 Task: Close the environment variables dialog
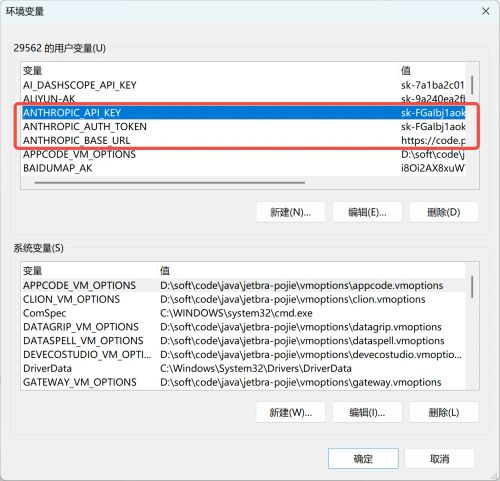coord(486,11)
